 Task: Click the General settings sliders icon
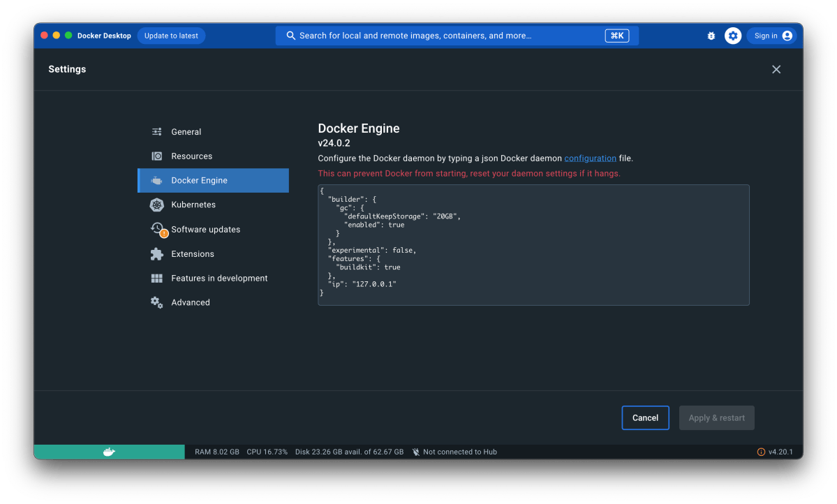pyautogui.click(x=156, y=132)
